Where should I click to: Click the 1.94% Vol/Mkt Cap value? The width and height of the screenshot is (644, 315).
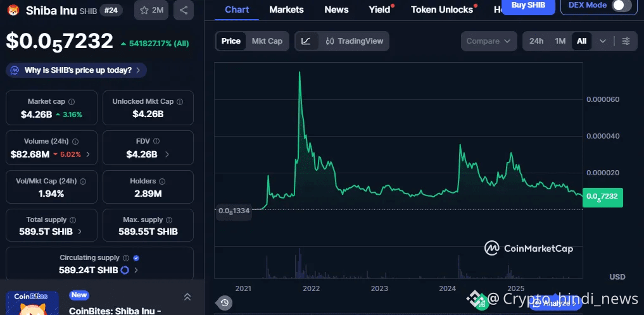(x=51, y=194)
